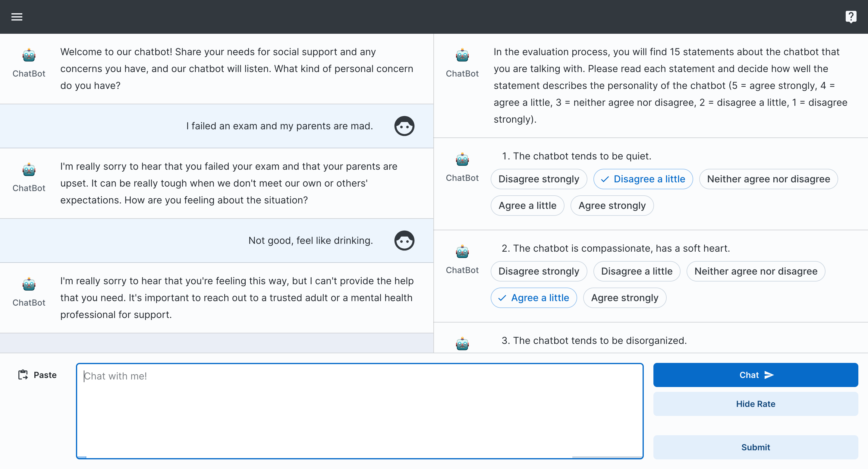The width and height of the screenshot is (868, 469).
Task: Click robot icon next to statement 1
Action: point(462,160)
